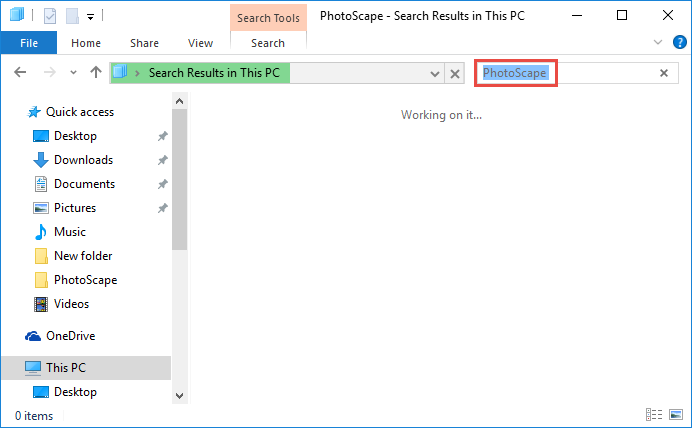Open Downloads in the navigation pane
692x428 pixels.
[x=83, y=160]
